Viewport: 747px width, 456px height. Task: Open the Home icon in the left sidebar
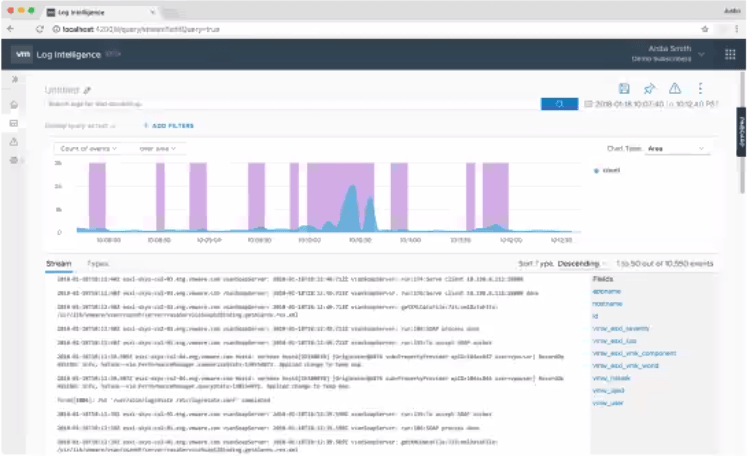tap(14, 104)
